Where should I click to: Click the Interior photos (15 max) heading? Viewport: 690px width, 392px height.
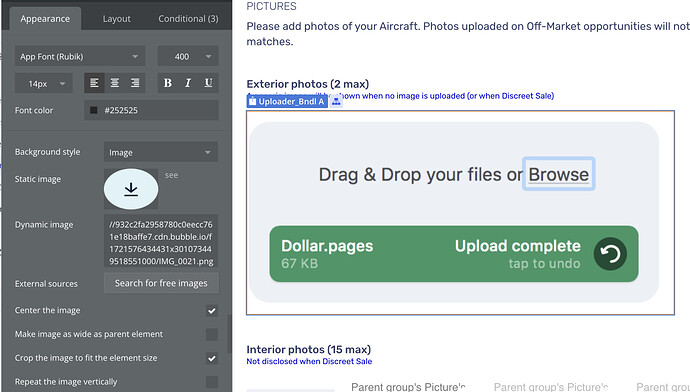point(308,349)
